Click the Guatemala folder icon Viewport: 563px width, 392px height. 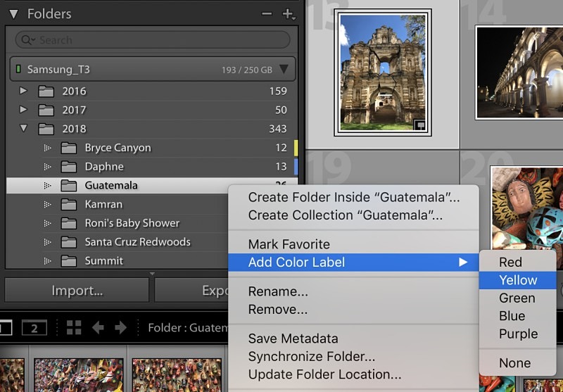[x=68, y=186]
